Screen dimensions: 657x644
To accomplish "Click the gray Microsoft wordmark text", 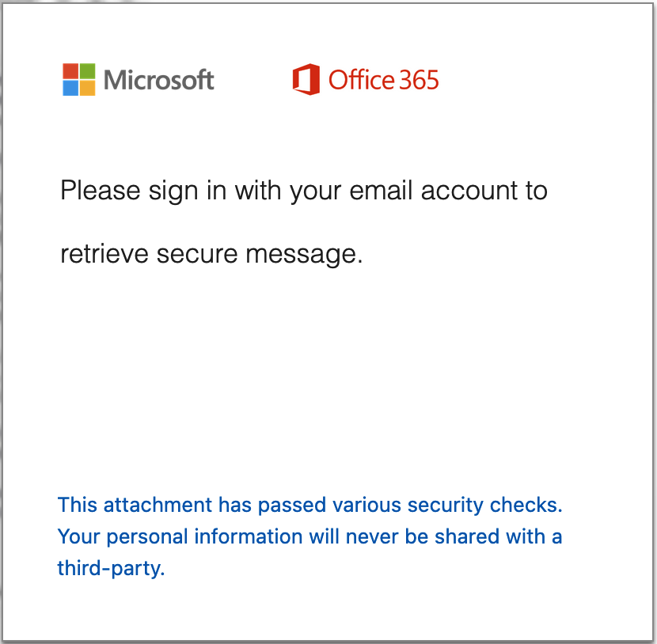I will tap(159, 80).
